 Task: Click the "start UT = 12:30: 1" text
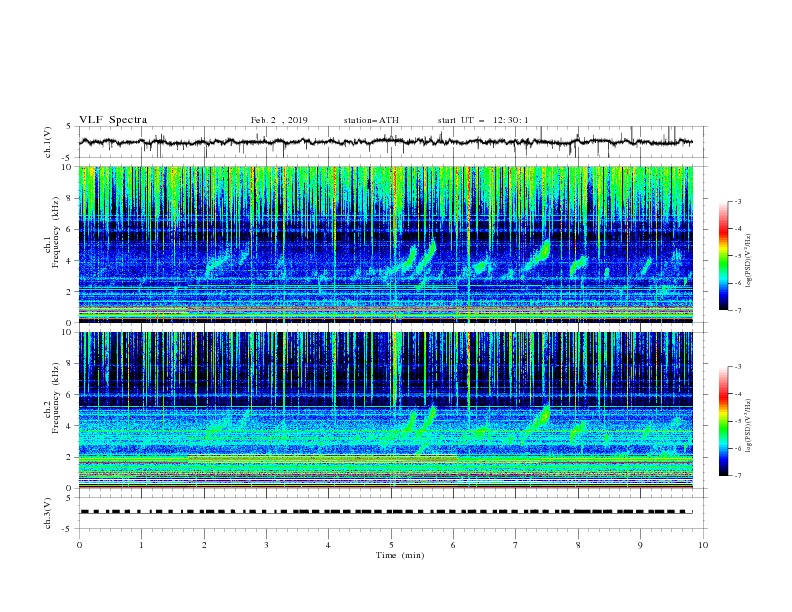[x=483, y=120]
